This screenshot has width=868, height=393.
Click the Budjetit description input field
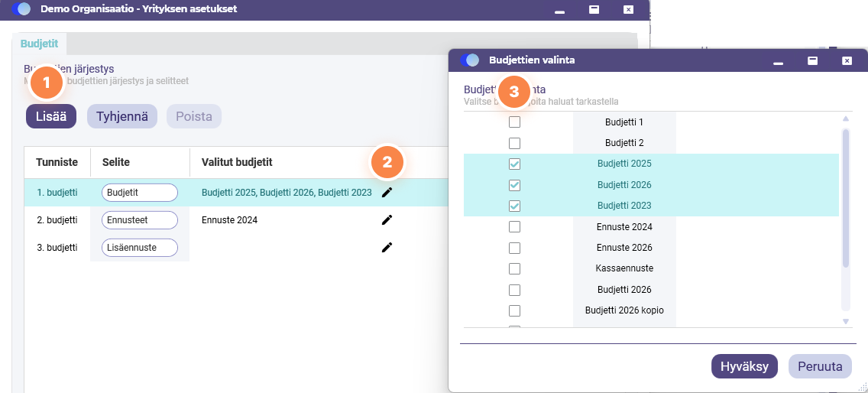(140, 193)
